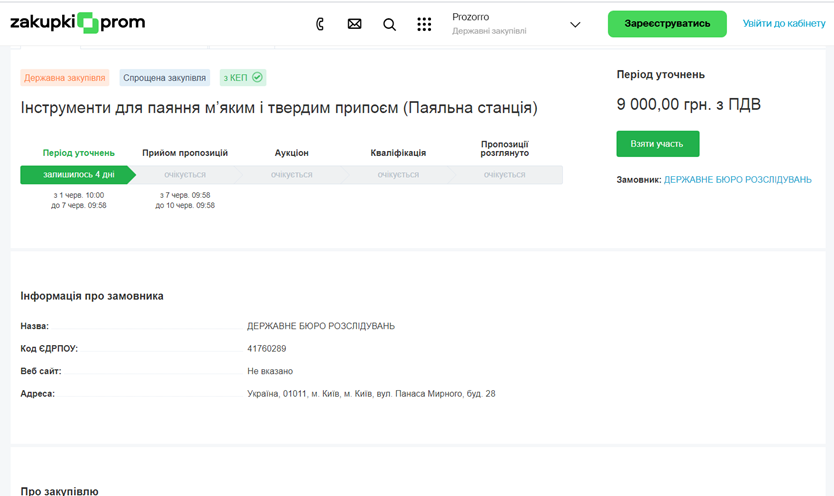Click the dates з 7 черв. 09:58
The image size is (834, 496).
point(185,195)
